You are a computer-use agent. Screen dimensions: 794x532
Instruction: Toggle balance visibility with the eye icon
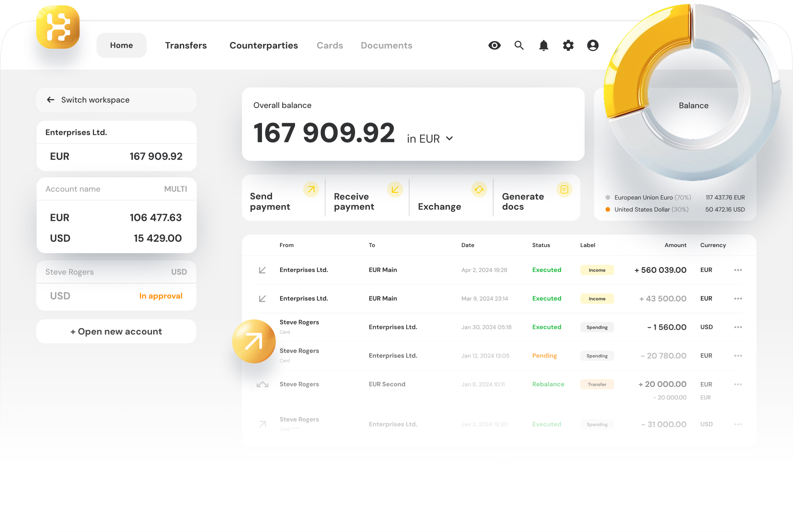(x=495, y=45)
